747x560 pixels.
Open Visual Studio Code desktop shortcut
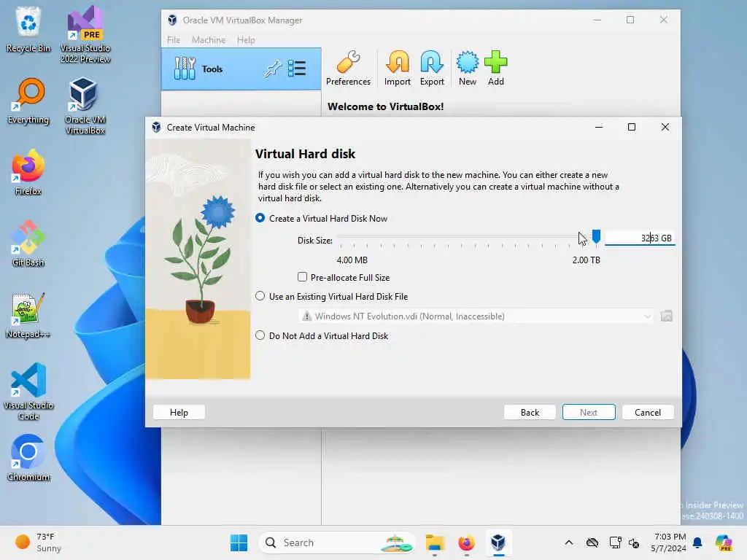pyautogui.click(x=28, y=392)
